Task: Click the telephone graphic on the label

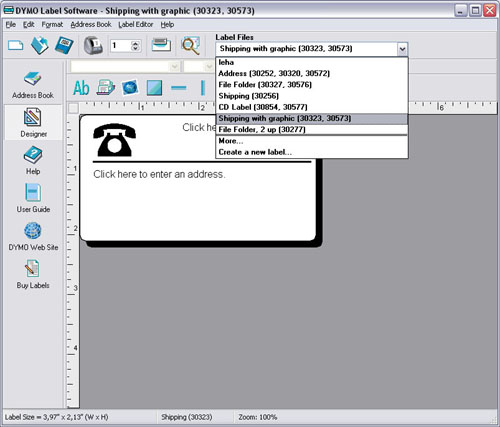Action: (x=114, y=140)
